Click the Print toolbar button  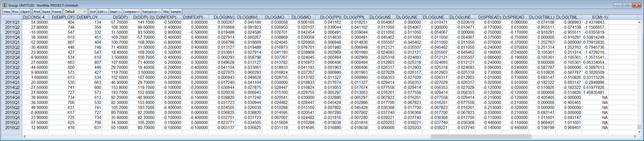37,12
